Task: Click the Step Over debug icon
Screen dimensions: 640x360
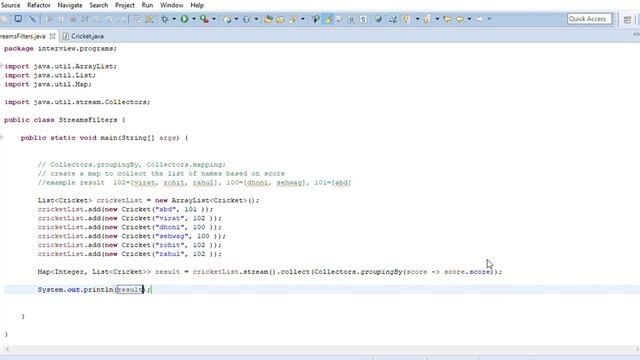Action: (x=109, y=19)
